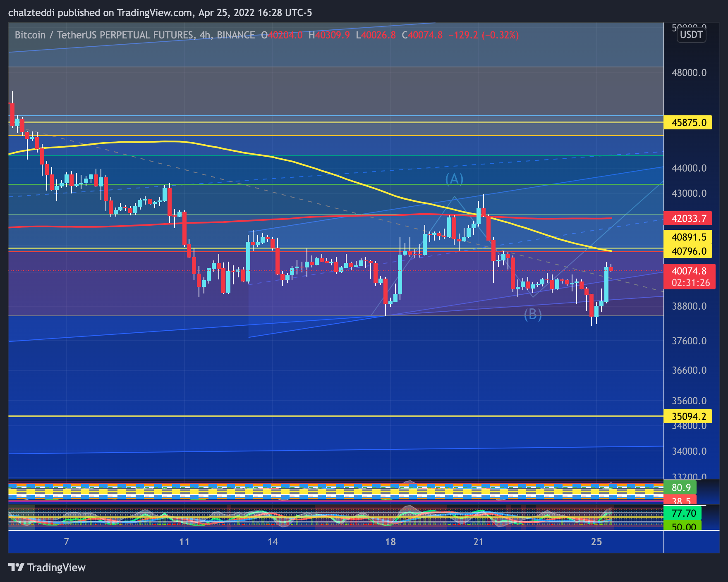Click the 42033.7 red price label
The height and width of the screenshot is (582, 728).
pyautogui.click(x=688, y=218)
